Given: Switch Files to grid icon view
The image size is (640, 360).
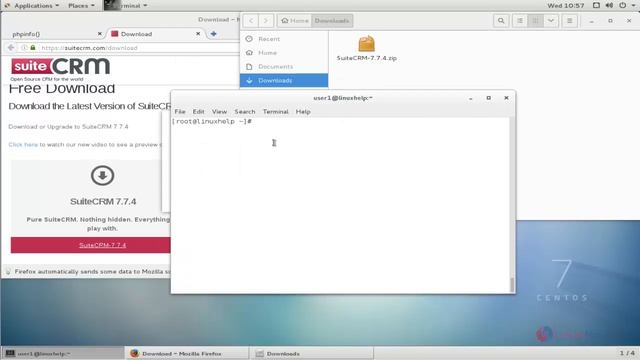Looking at the screenshot, I should 535,20.
